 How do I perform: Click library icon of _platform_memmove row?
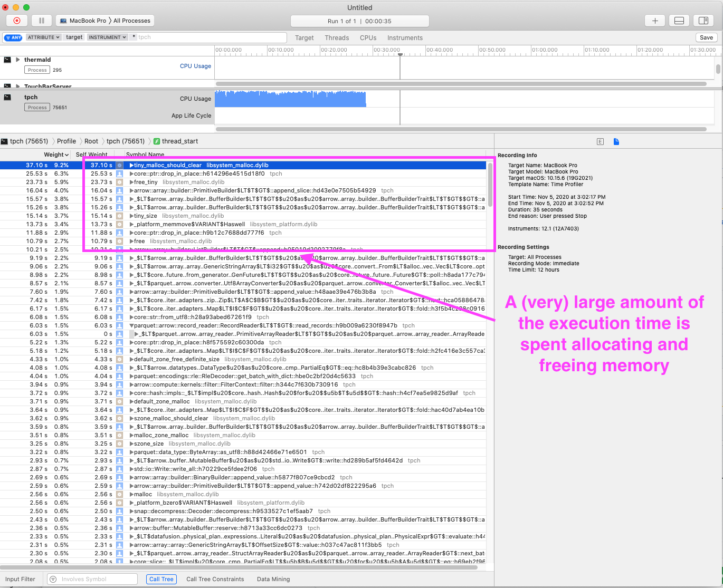click(120, 224)
